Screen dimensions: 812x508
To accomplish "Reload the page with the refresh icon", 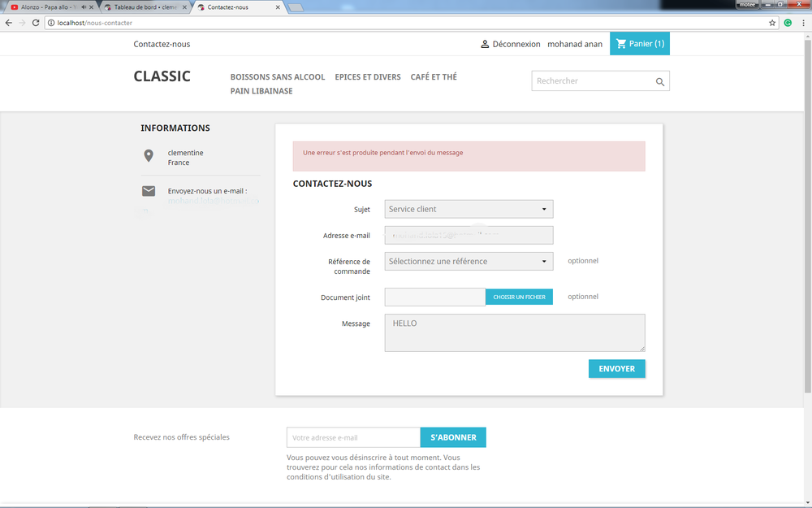I will pyautogui.click(x=36, y=23).
